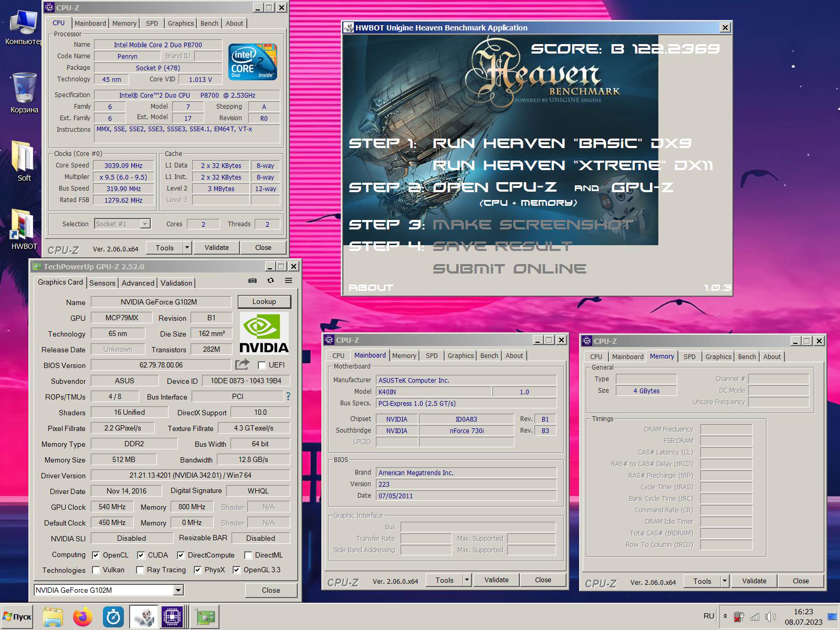
Task: Toggle the CUDA checkbox
Action: 141,555
